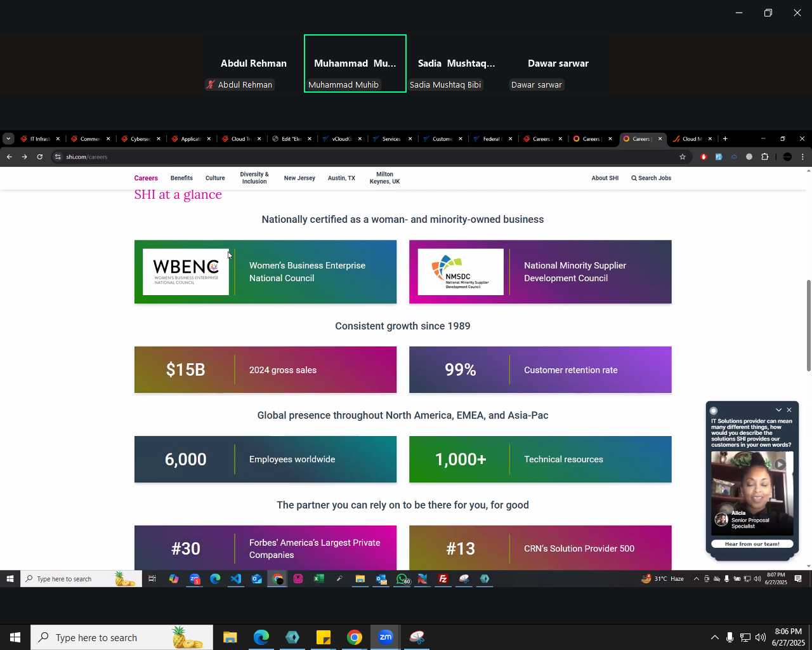Reload the shi.com careers page
The height and width of the screenshot is (650, 812).
pos(39,157)
